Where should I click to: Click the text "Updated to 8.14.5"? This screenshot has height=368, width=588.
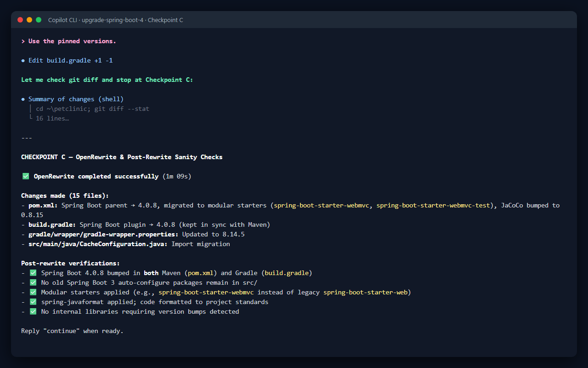click(x=213, y=235)
